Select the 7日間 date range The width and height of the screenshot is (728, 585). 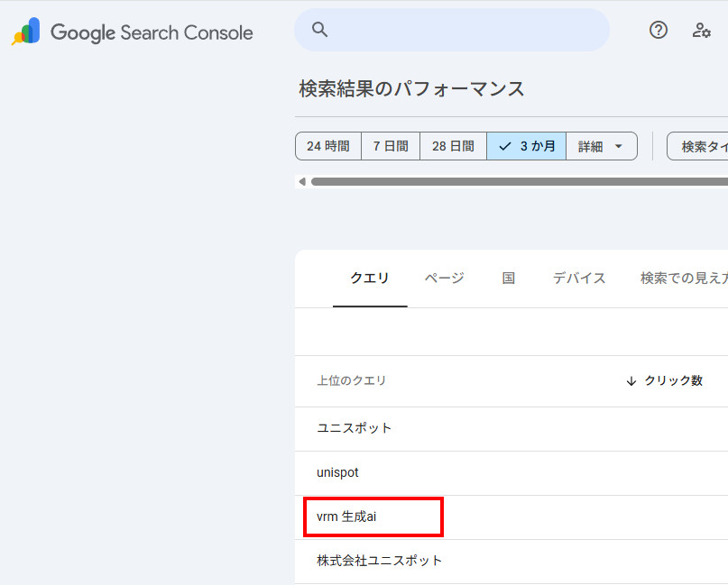[391, 146]
